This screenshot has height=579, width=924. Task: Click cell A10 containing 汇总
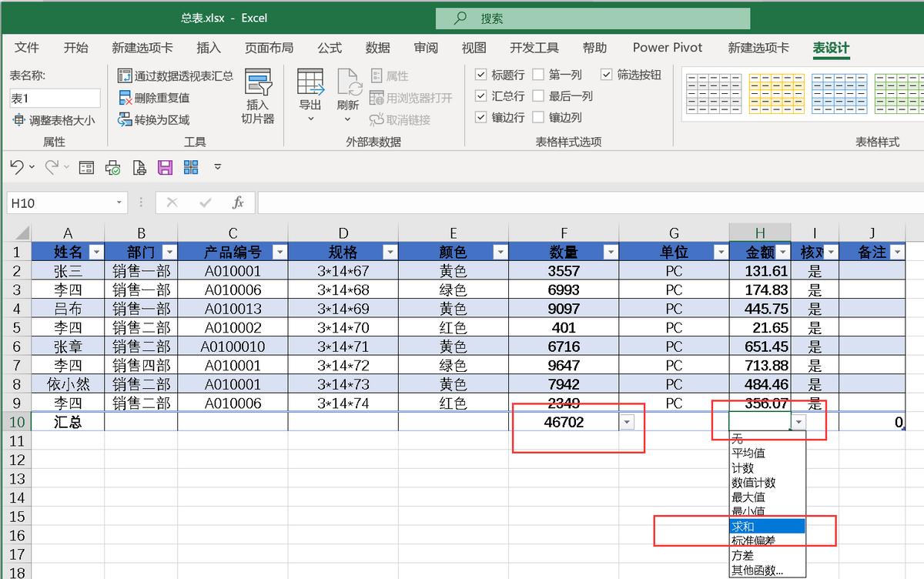point(68,422)
